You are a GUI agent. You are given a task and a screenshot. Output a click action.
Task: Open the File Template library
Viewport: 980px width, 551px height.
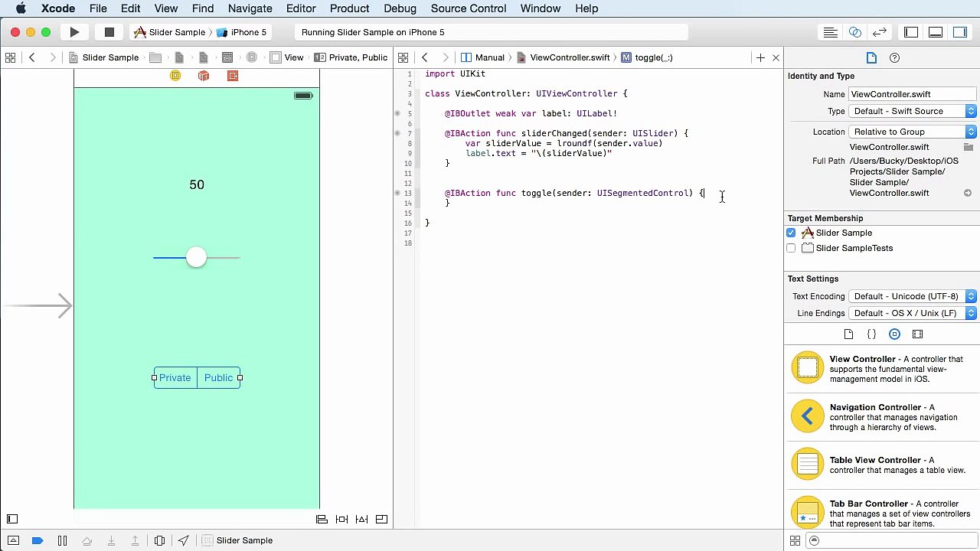pos(848,334)
